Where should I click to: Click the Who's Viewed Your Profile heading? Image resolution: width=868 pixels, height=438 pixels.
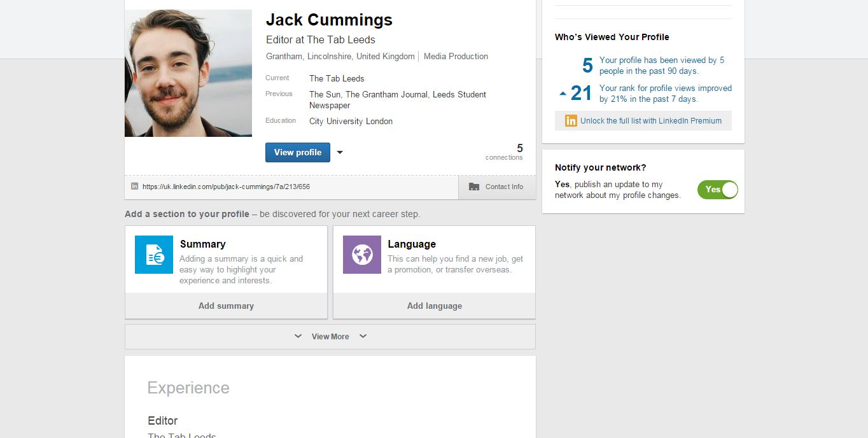pyautogui.click(x=612, y=37)
